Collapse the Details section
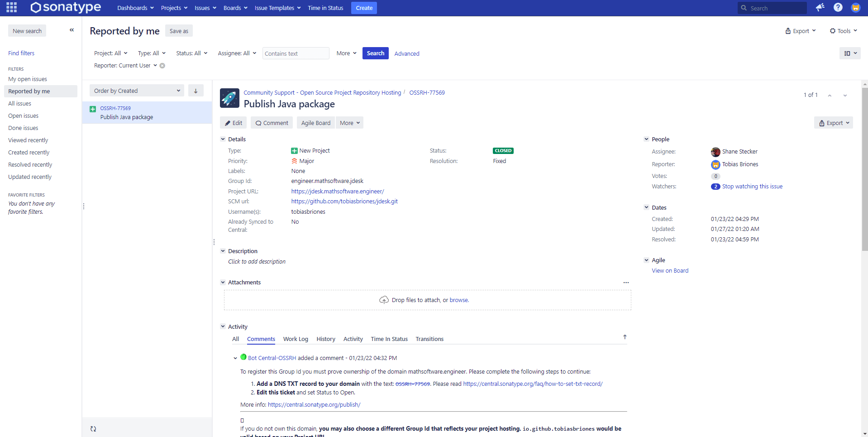 (x=223, y=139)
